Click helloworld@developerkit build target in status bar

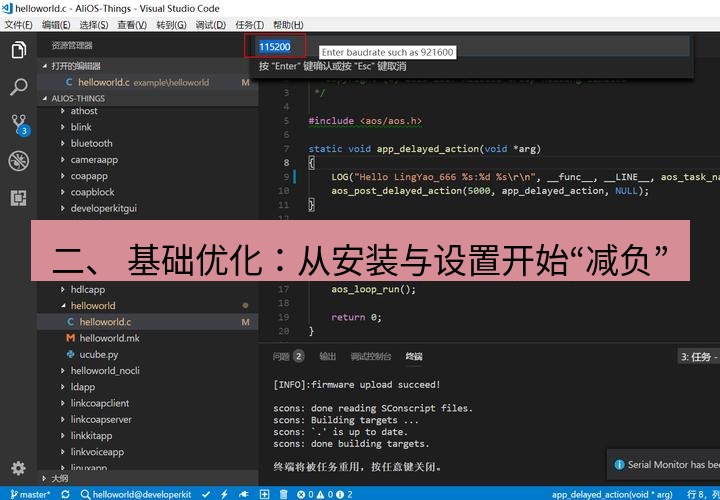click(135, 494)
